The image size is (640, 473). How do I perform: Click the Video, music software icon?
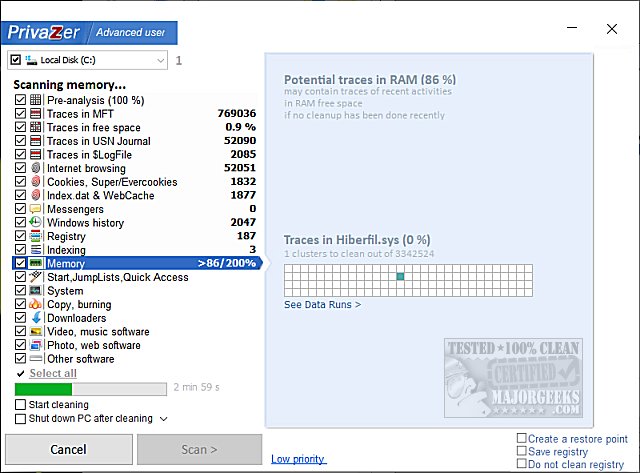pos(36,331)
